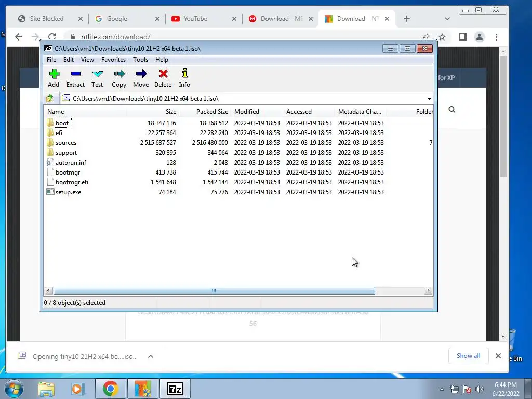The height and width of the screenshot is (399, 532).
Task: Click the Extract toolbar icon
Action: 76,74
